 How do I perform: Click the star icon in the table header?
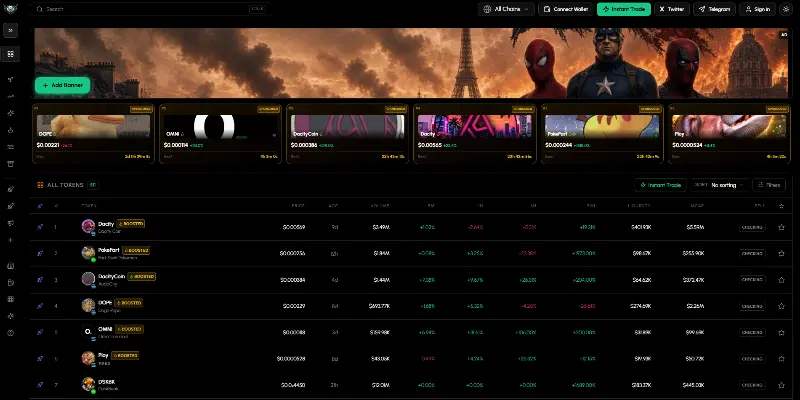pos(781,206)
